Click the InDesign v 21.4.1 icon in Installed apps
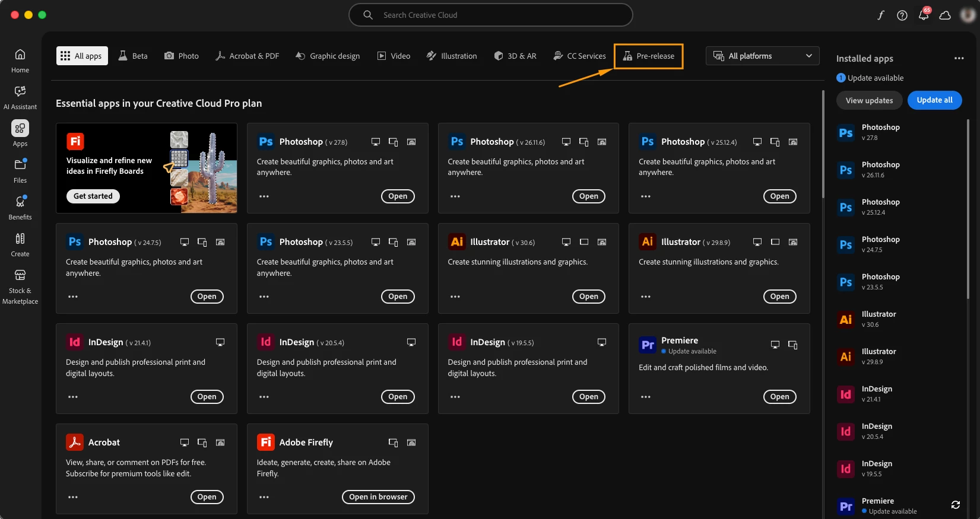Screen dimensions: 980x519 pyautogui.click(x=846, y=394)
